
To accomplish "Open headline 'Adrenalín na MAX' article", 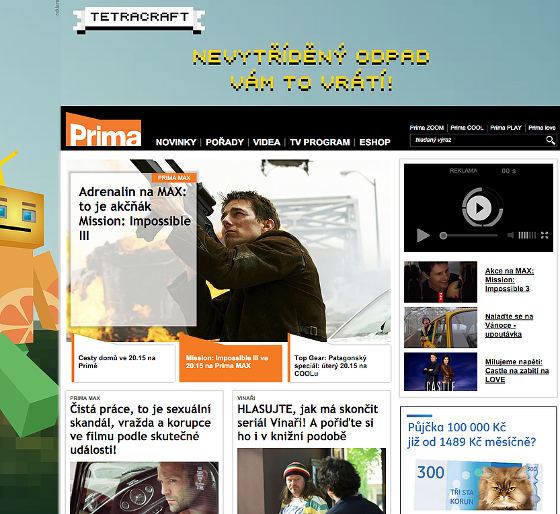I will point(134,214).
